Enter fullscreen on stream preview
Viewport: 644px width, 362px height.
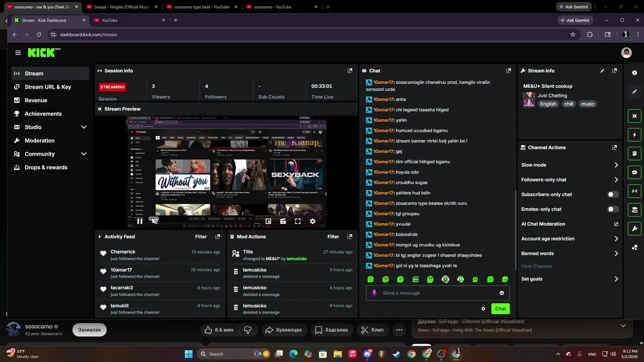298,221
